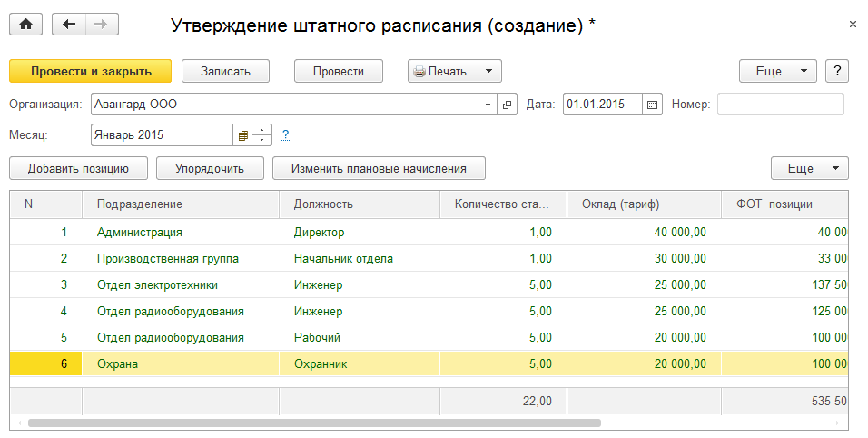868x438 pixels.
Task: Open the table Еще menu
Action: (809, 168)
